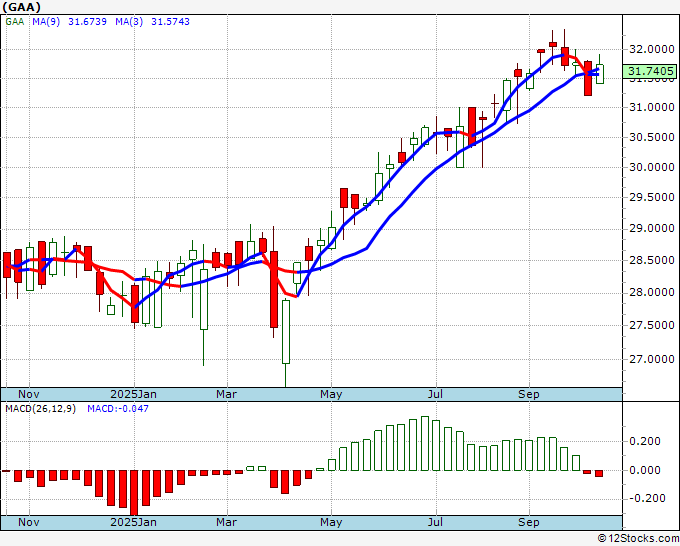Click the MACD(26,12,9) indicator label
680x546 pixels.
pos(40,409)
